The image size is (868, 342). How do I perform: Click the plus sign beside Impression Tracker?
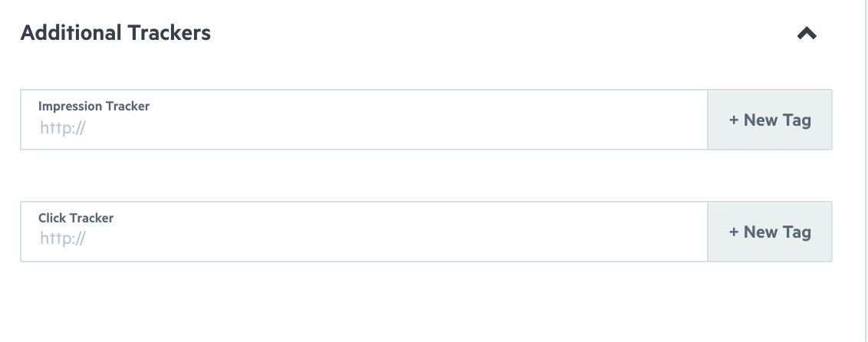click(734, 120)
